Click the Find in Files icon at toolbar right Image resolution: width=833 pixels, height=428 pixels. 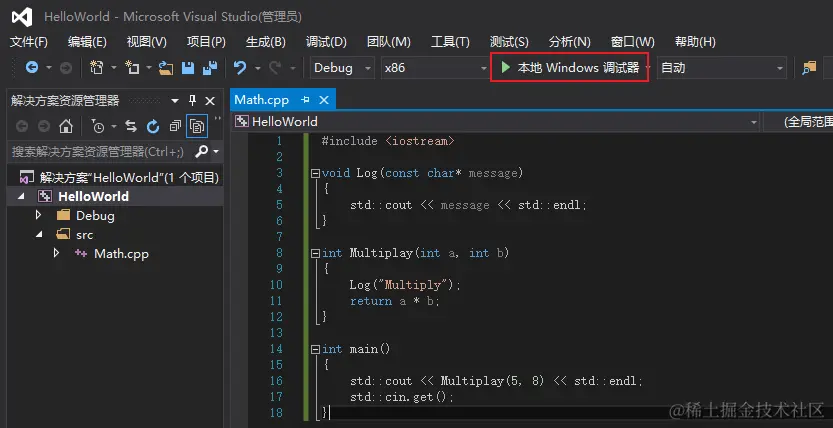(809, 68)
